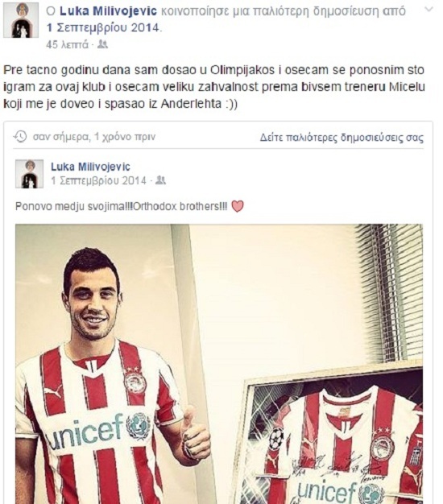443x504 pixels.
Task: Click the 45 λεπτά timestamp
Action: click(x=67, y=44)
